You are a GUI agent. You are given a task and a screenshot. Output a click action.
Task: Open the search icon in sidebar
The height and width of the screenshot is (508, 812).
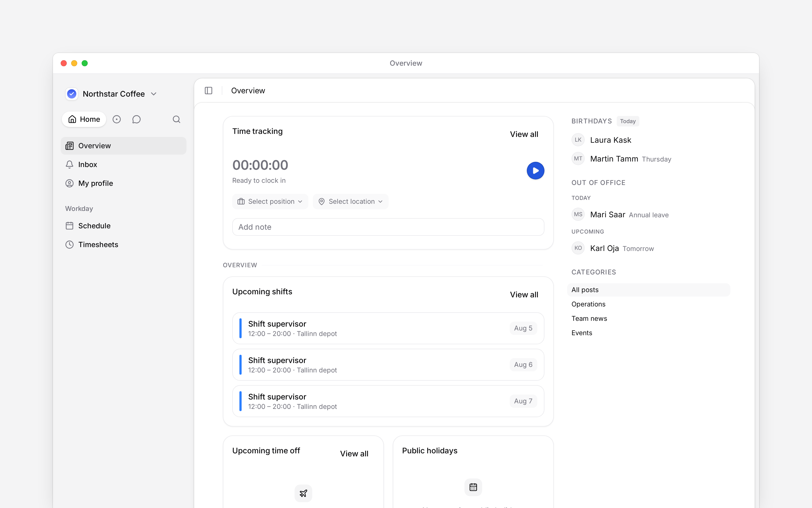coord(177,119)
